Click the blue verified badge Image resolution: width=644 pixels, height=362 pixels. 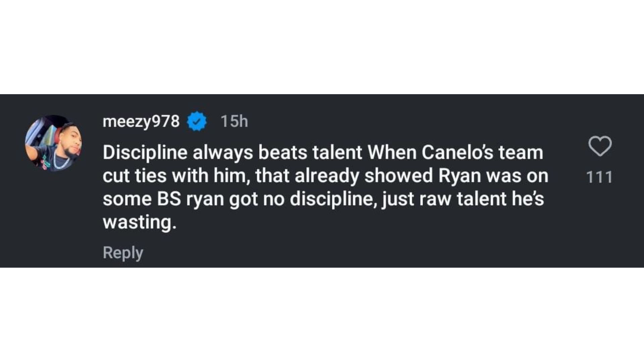pos(197,121)
